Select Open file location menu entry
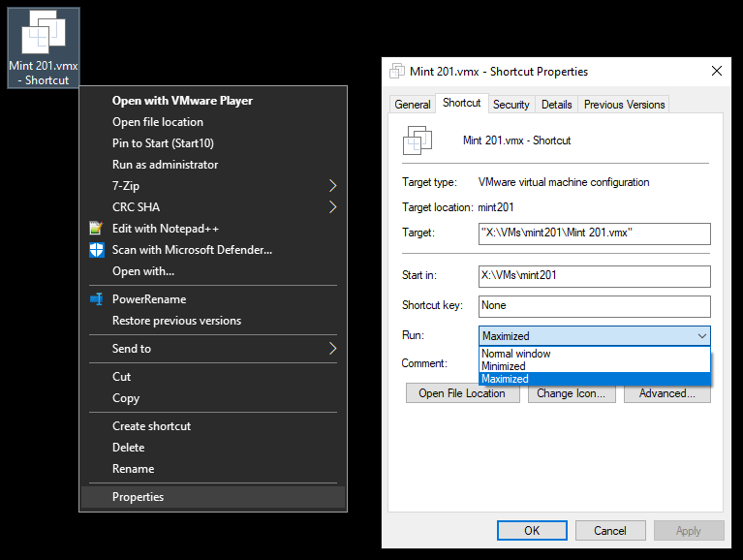Viewport: 743px width, 560px height. [213, 122]
